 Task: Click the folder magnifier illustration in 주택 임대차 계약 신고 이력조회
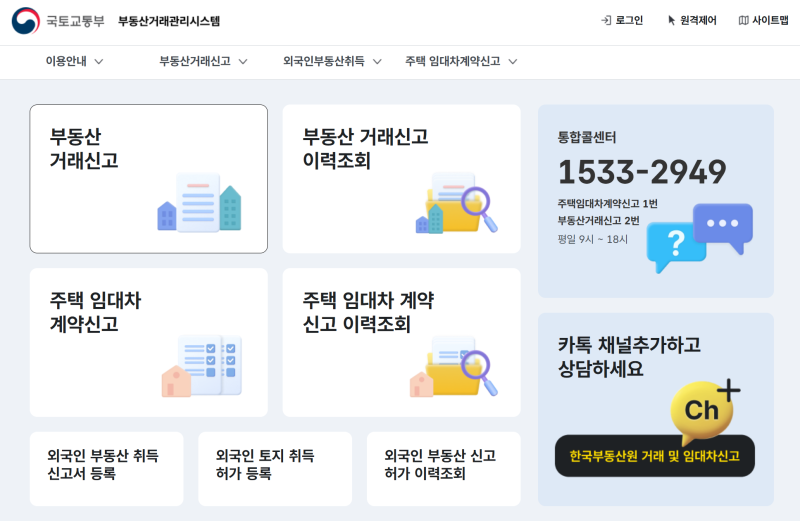454,366
